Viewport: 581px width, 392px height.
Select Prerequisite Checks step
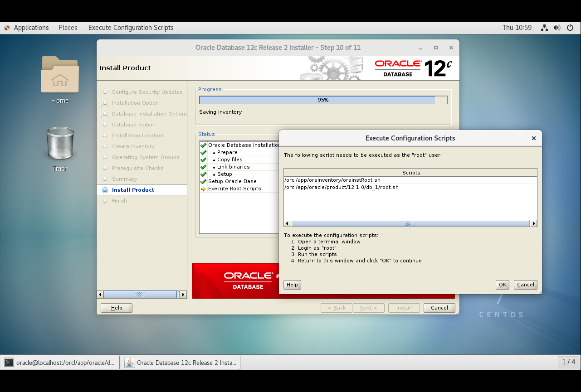pos(138,168)
